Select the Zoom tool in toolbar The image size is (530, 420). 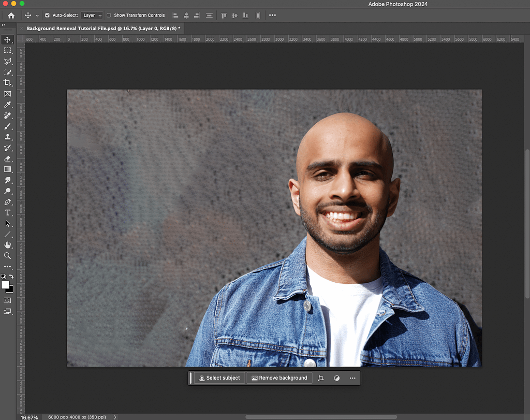[x=7, y=256]
